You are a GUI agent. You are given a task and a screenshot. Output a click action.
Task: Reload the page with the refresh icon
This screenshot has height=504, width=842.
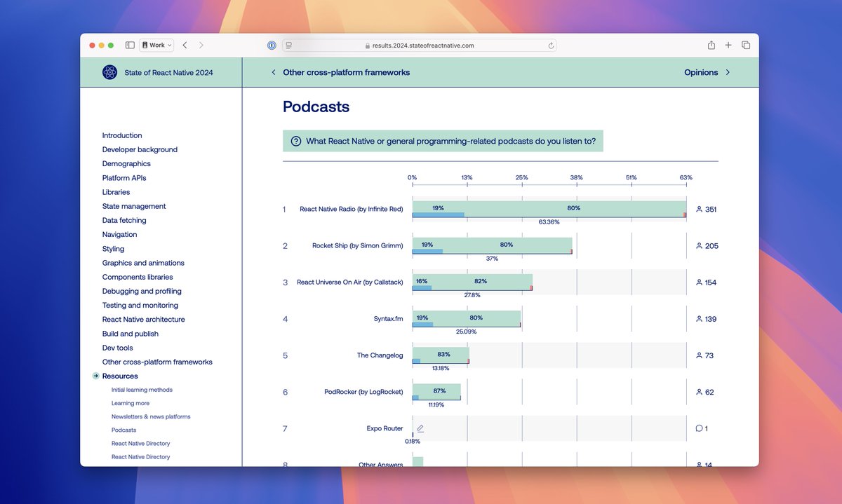click(x=552, y=45)
